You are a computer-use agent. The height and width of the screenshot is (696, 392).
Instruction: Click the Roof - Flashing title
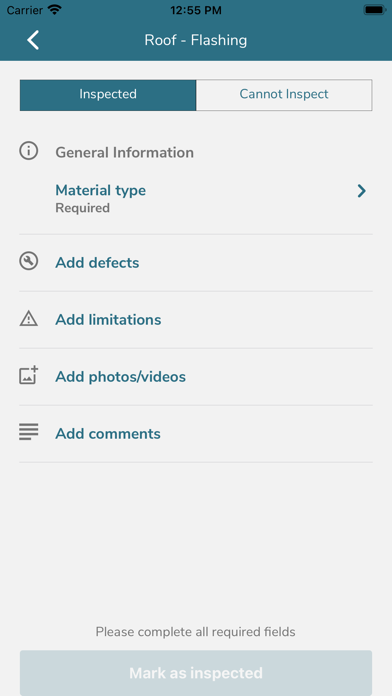[x=196, y=40]
